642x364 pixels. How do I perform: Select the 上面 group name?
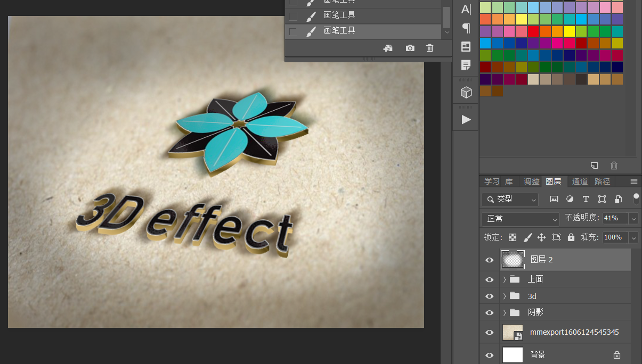click(535, 279)
